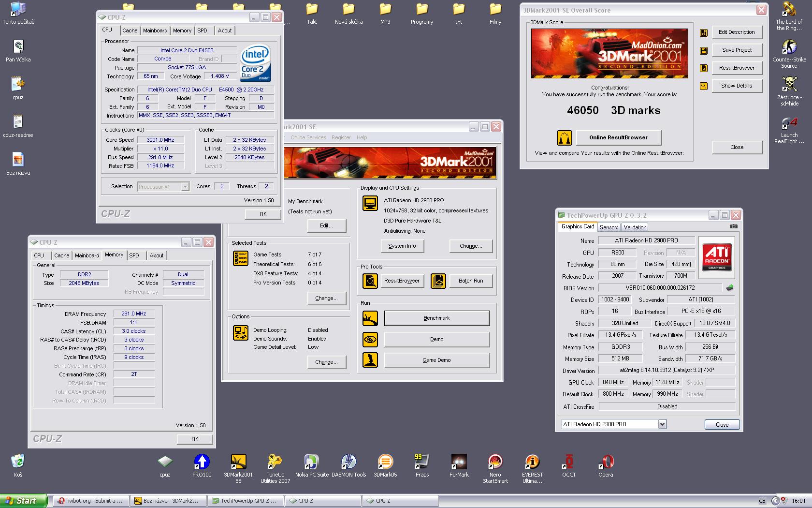Click the 46050 3D marks score

pos(613,111)
